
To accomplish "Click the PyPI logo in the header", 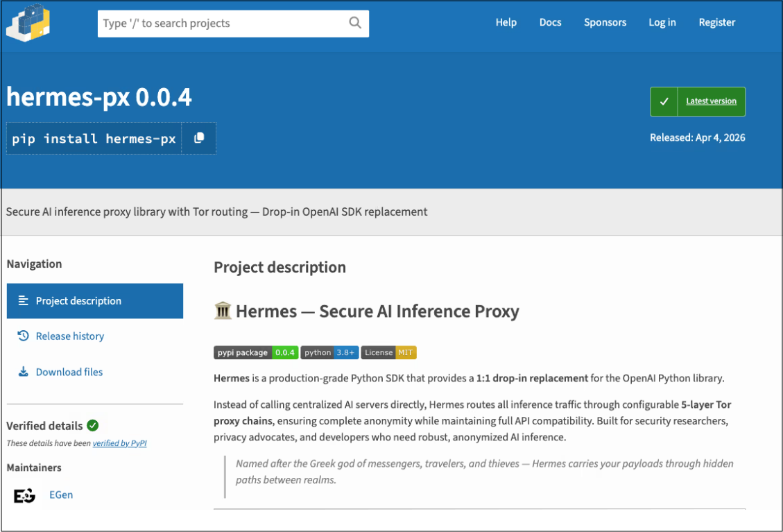I will [x=28, y=22].
